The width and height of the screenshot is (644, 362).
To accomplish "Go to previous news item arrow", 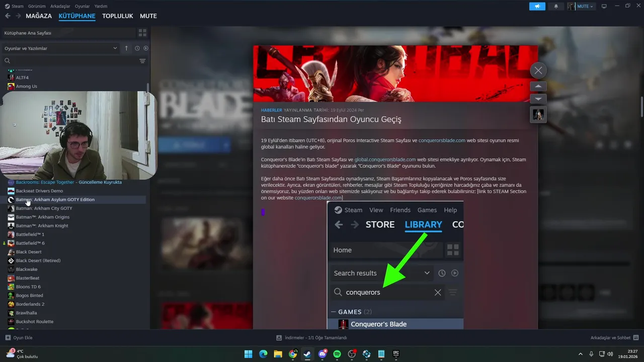I will [x=538, y=86].
